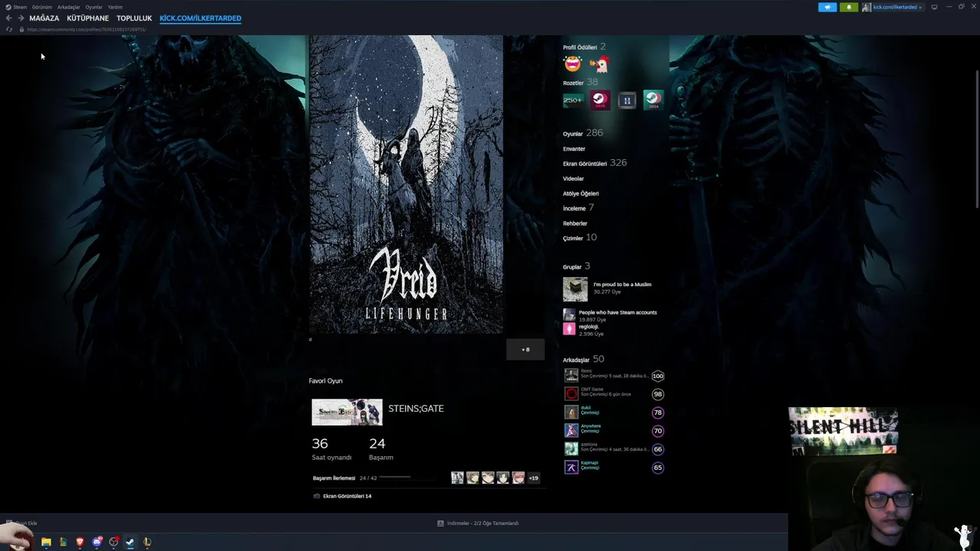The width and height of the screenshot is (980, 551).
Task: Open the green notifications bell
Action: (848, 7)
